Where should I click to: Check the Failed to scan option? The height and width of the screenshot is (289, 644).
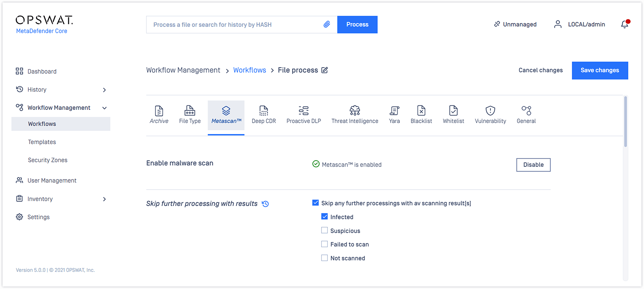tap(324, 244)
